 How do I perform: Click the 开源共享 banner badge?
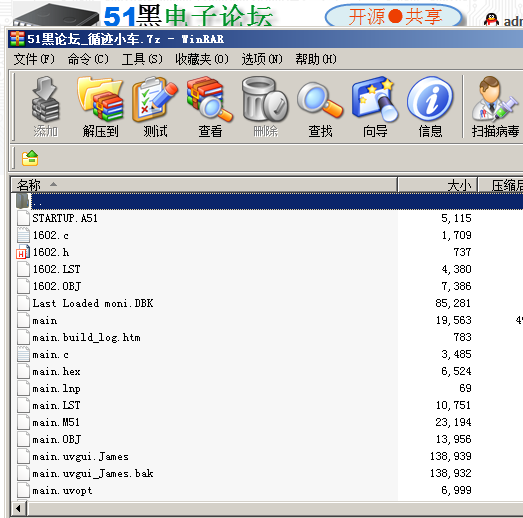(x=394, y=16)
